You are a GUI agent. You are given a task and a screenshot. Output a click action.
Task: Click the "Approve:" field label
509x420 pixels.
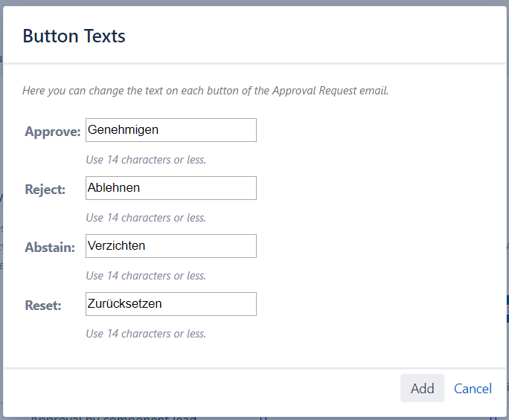coord(52,132)
